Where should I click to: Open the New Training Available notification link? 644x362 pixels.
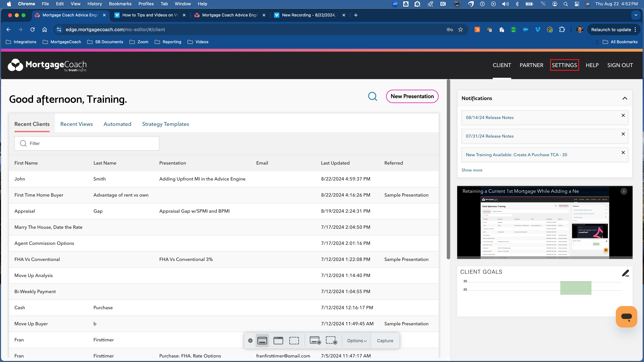516,155
